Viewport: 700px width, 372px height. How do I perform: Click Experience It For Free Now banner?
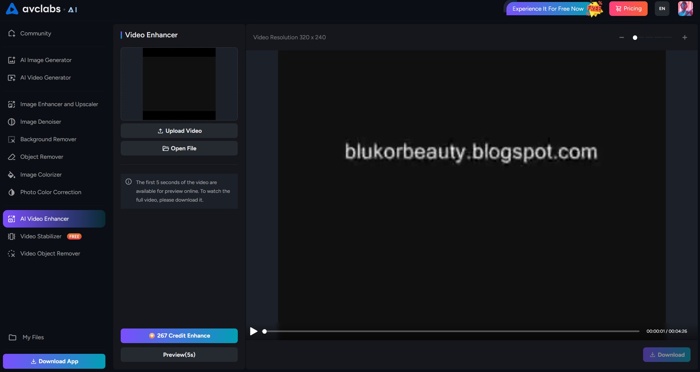(554, 8)
